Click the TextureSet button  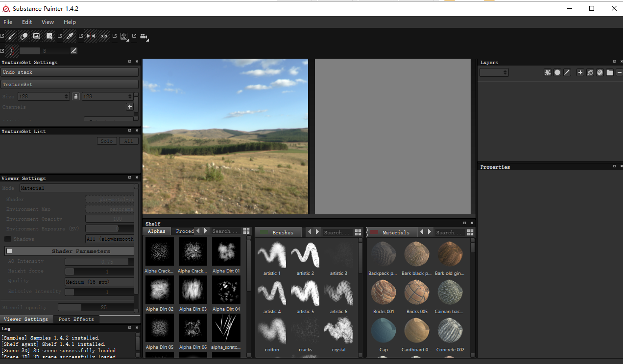pos(70,84)
